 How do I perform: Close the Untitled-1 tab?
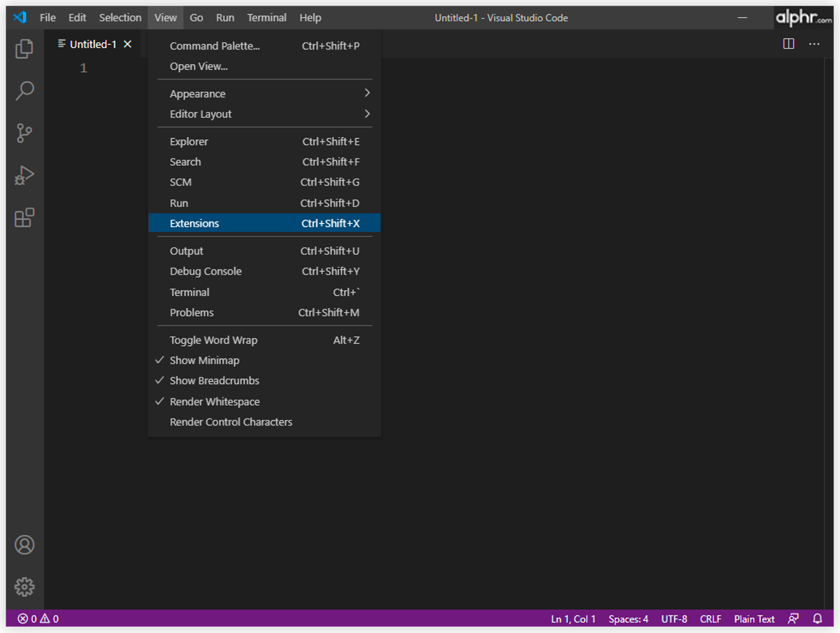coord(127,44)
